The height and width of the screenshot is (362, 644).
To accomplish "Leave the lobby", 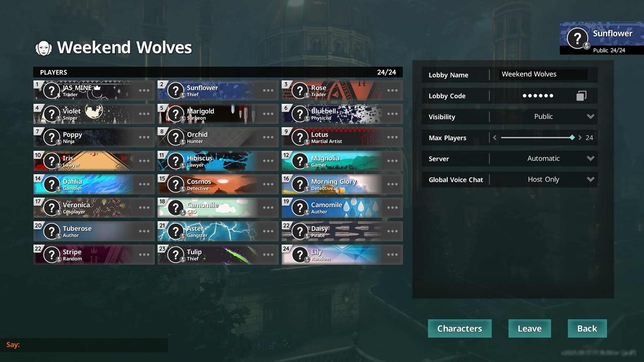I will pyautogui.click(x=530, y=328).
